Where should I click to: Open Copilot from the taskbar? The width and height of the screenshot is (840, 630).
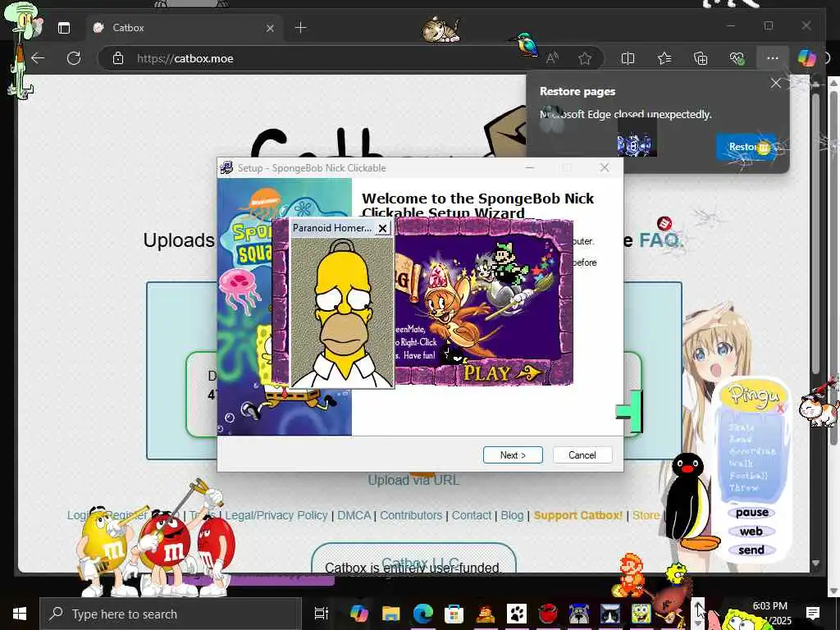tap(358, 614)
